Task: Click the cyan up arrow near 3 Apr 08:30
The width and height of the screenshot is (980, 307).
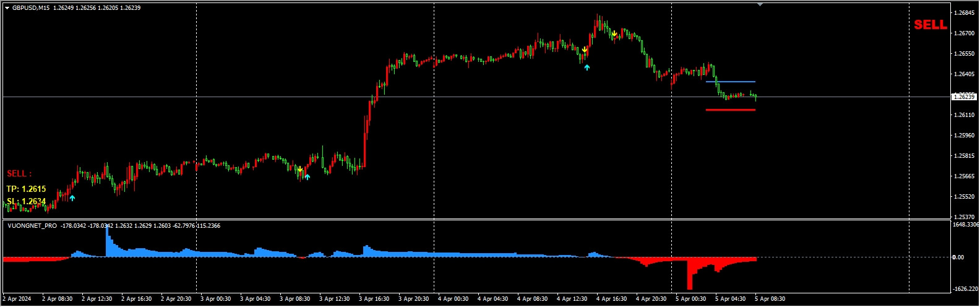Action: click(x=307, y=177)
